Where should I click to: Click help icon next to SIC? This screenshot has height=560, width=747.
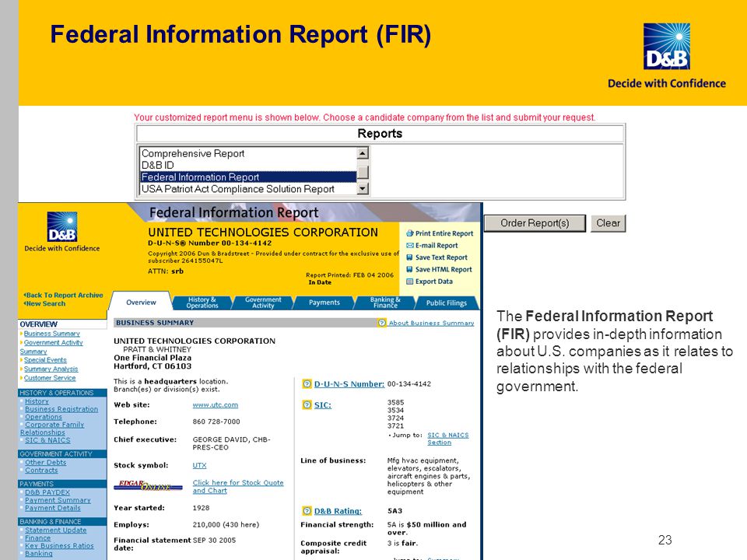[307, 404]
